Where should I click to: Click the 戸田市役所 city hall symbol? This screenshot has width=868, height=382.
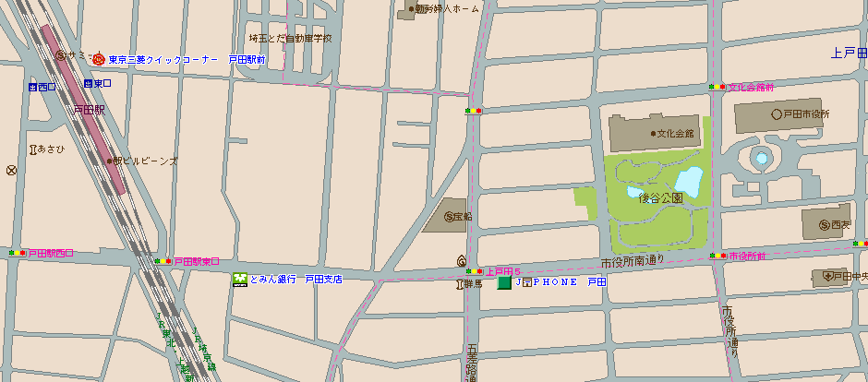point(777,114)
